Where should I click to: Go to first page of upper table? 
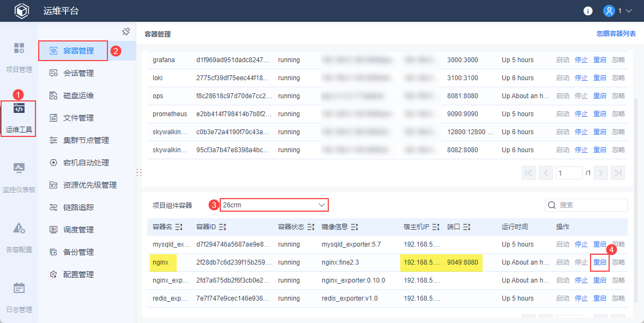pos(529,173)
